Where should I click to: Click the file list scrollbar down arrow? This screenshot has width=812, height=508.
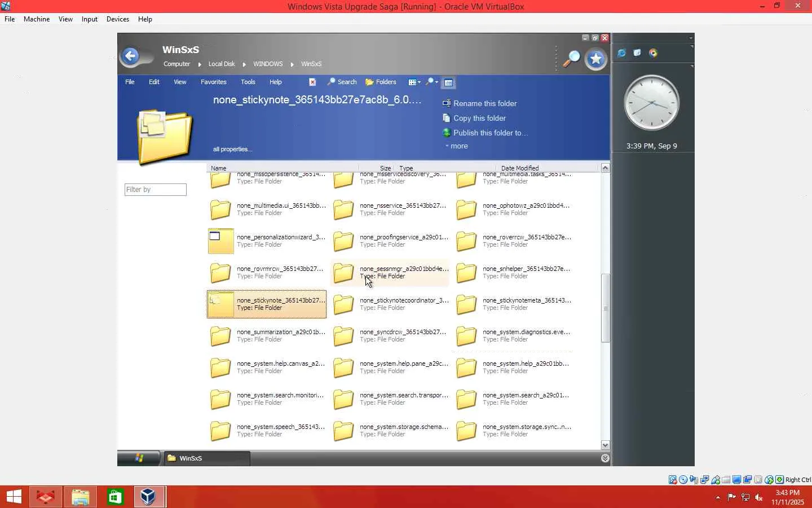[x=605, y=445]
